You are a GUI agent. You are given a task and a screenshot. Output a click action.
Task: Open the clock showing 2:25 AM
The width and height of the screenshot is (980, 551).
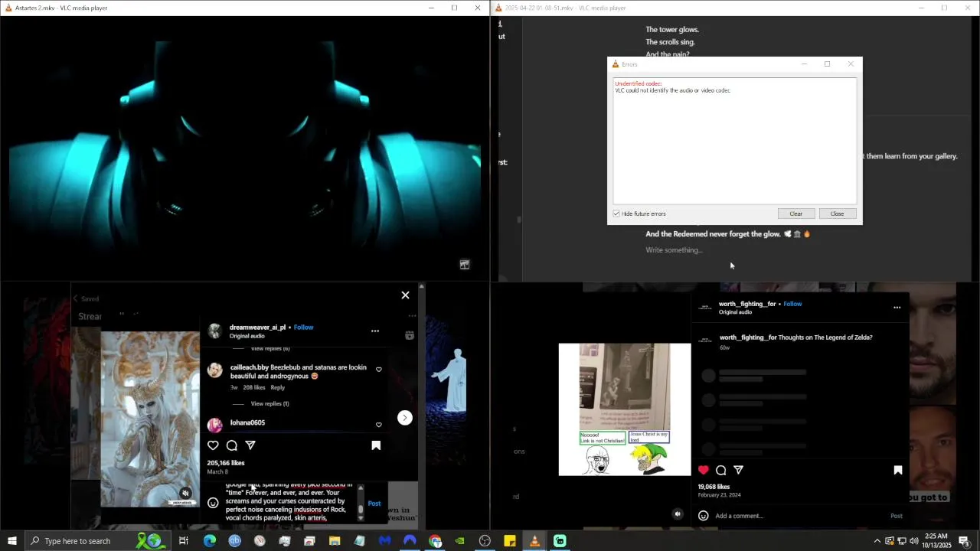(936, 541)
